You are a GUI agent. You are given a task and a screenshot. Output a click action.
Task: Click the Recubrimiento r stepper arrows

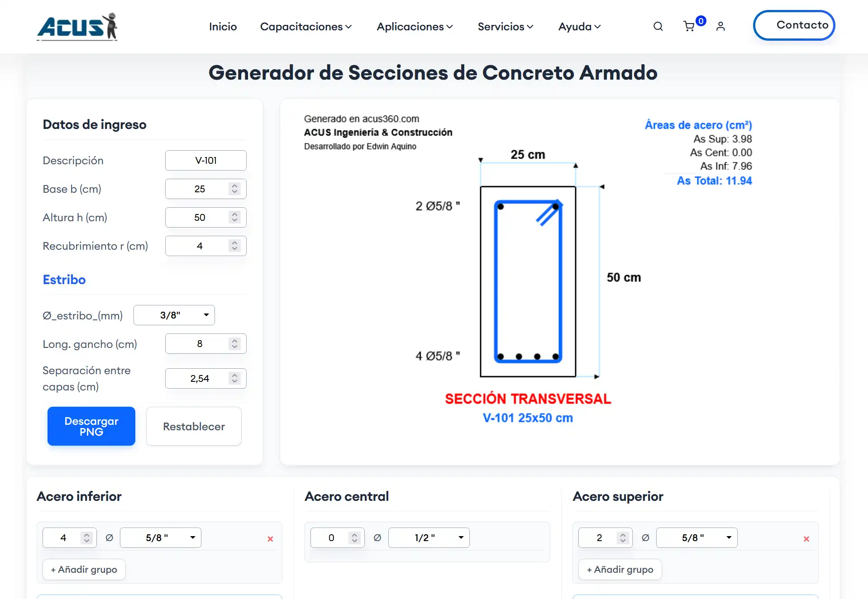coord(234,246)
